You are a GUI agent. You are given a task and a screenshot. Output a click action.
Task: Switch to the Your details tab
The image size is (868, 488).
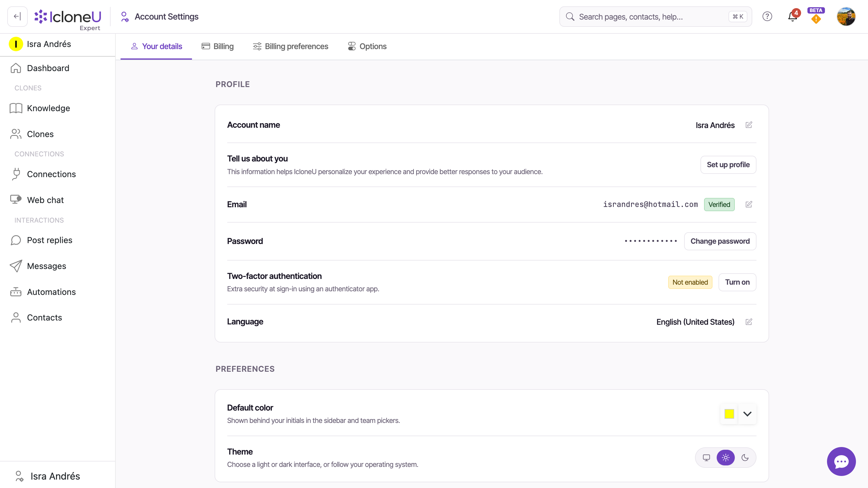tap(156, 46)
